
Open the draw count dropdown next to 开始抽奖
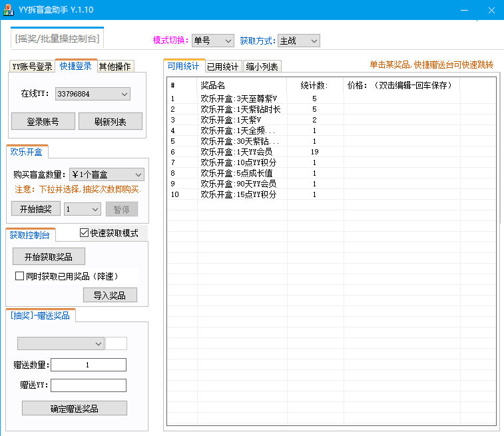tap(83, 210)
